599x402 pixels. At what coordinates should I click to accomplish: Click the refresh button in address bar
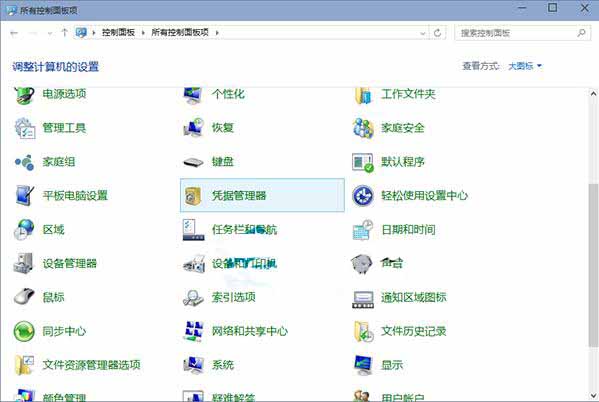(437, 33)
